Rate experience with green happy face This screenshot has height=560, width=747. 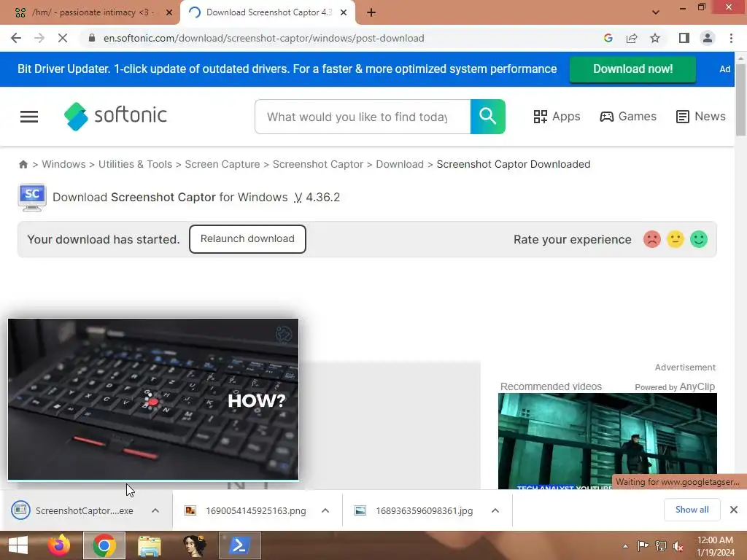point(698,239)
